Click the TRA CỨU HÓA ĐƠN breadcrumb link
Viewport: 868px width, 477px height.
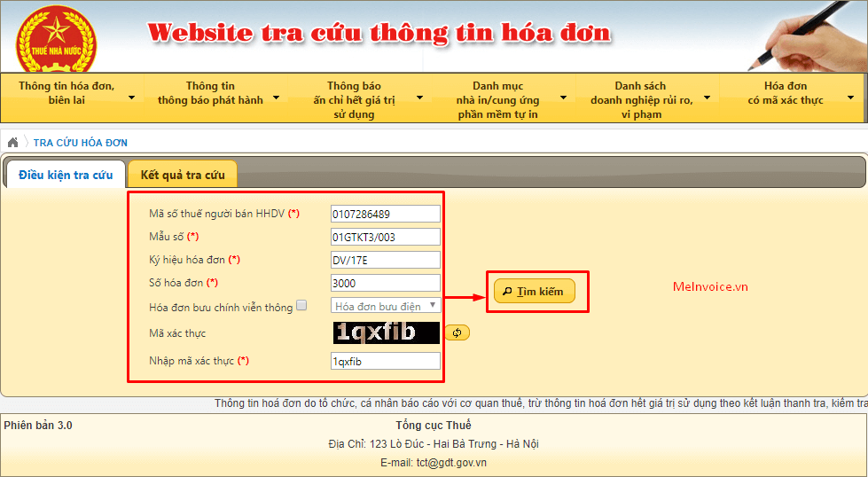(x=81, y=143)
